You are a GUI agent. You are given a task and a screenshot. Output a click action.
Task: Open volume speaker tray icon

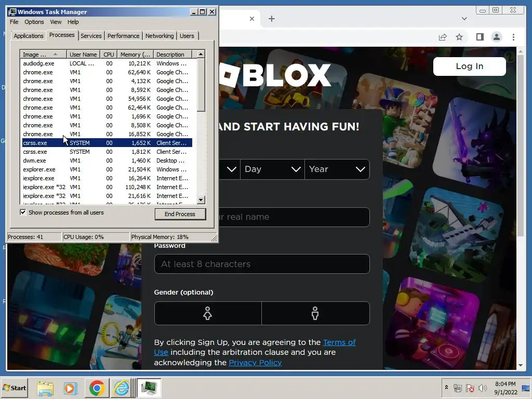[482, 388]
